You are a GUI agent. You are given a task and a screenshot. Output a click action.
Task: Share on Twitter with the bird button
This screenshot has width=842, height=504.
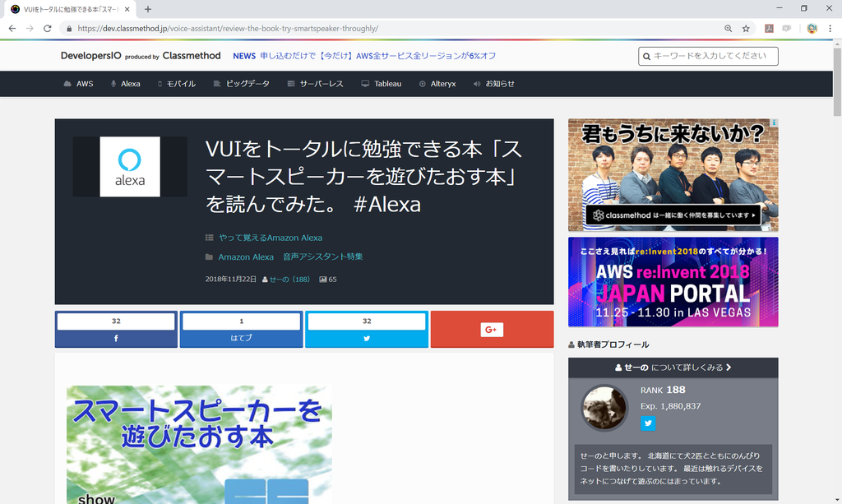pos(367,339)
